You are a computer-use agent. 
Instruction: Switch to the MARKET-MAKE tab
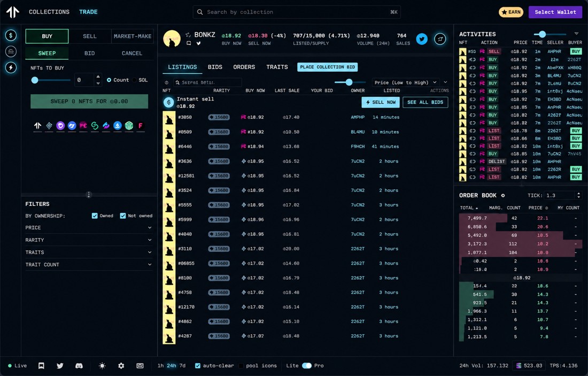point(133,36)
